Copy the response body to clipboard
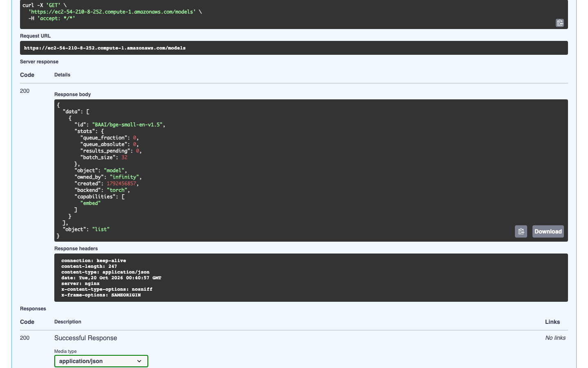The height and width of the screenshot is (368, 588). (x=521, y=231)
